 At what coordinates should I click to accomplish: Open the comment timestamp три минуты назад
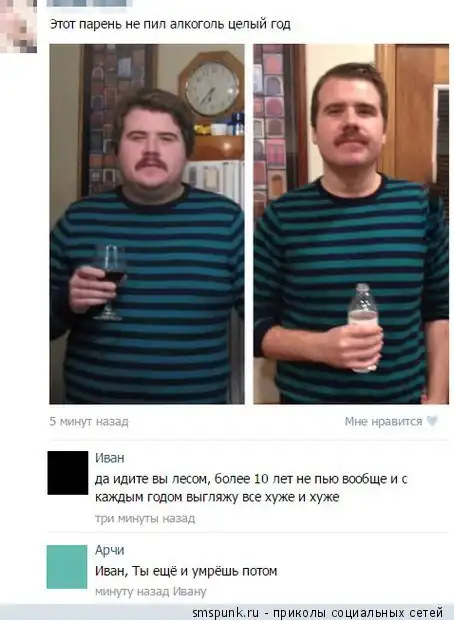[x=145, y=518]
